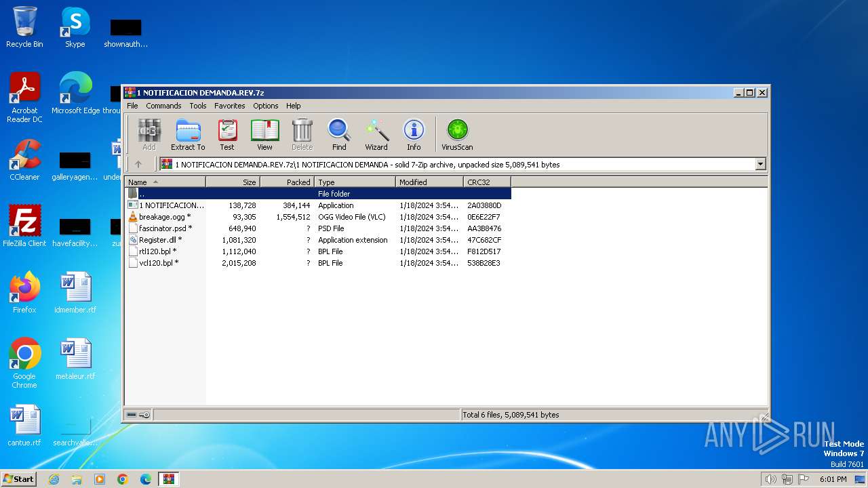Click WinRAR taskbar button

click(x=168, y=479)
